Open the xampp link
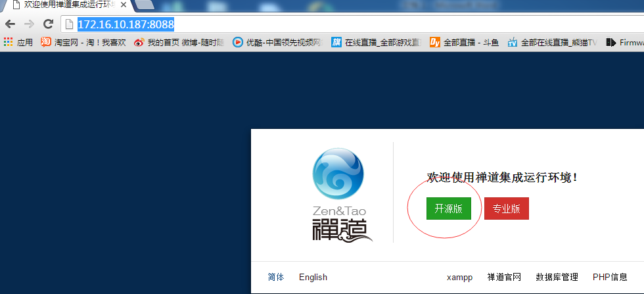 click(x=459, y=278)
